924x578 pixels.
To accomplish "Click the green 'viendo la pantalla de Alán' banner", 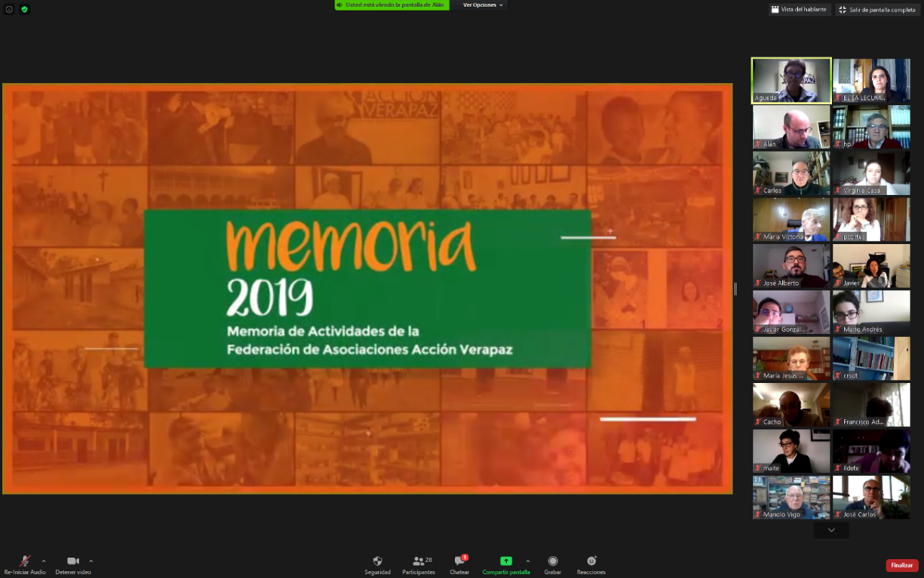I will point(392,5).
